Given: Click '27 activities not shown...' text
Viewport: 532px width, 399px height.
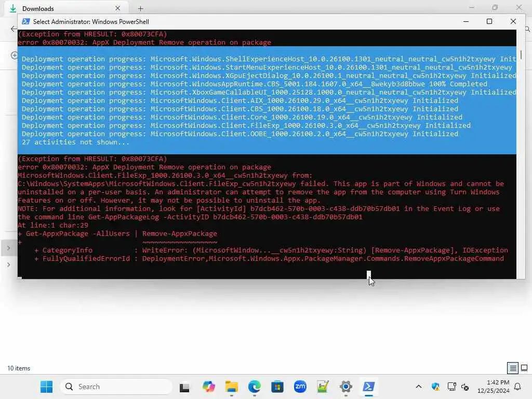Looking at the screenshot, I should 75,142.
